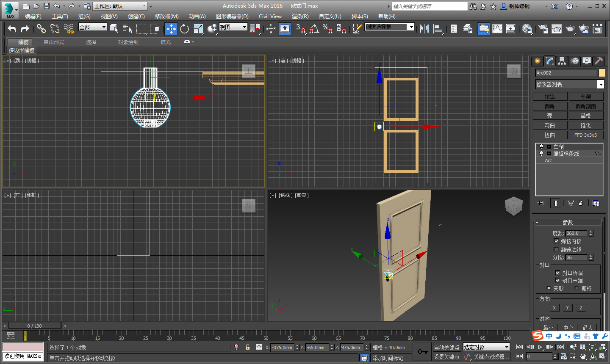This screenshot has width=610, height=364.
Task: Switch to the Motion command panel
Action: tap(574, 61)
